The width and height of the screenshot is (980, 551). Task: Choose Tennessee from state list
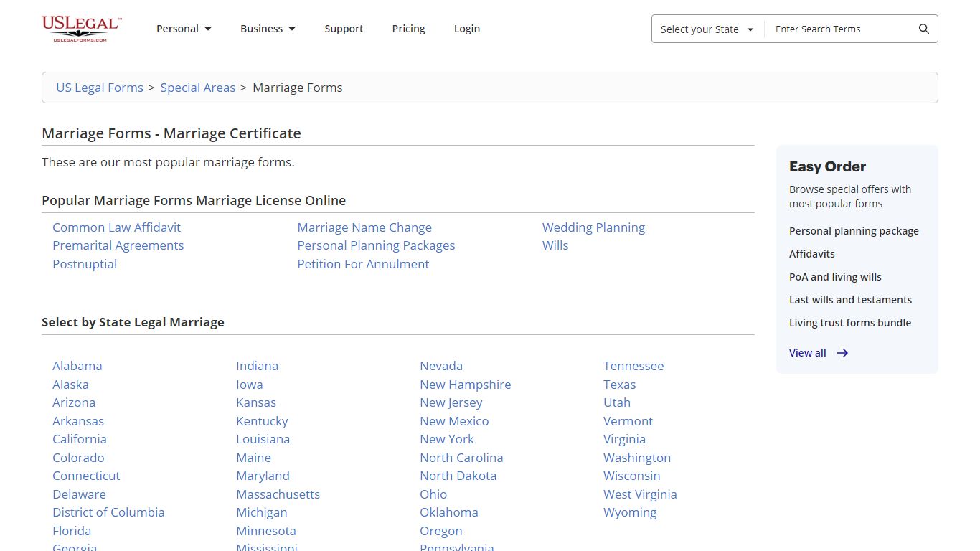633,366
